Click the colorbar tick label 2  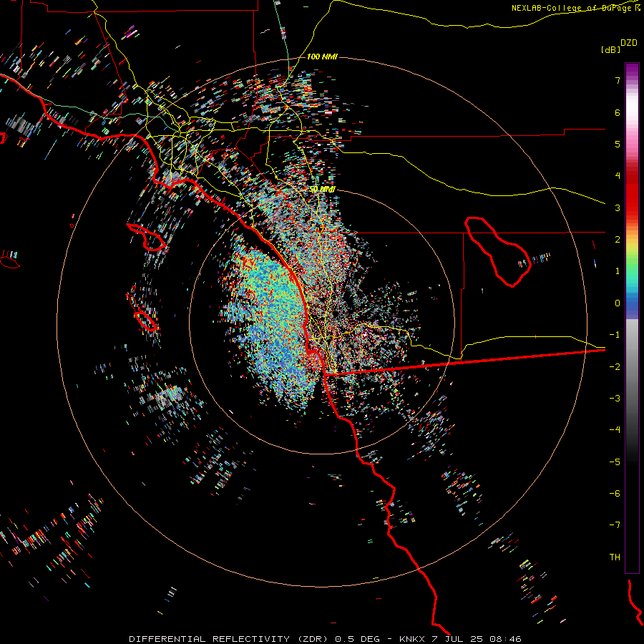(x=618, y=240)
